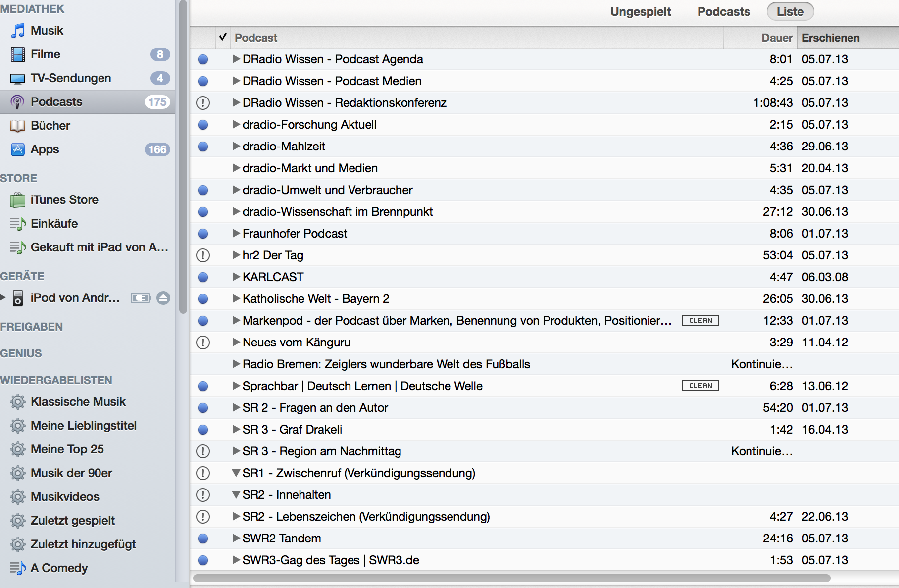
Task: Open the Gekauft mit iPad playlist icon
Action: 18,247
